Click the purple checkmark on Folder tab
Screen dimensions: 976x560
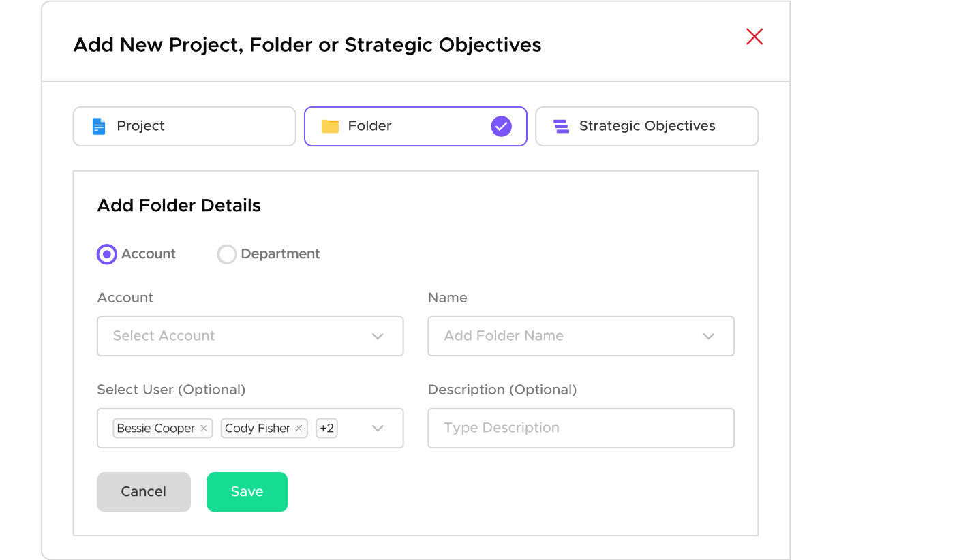point(501,126)
